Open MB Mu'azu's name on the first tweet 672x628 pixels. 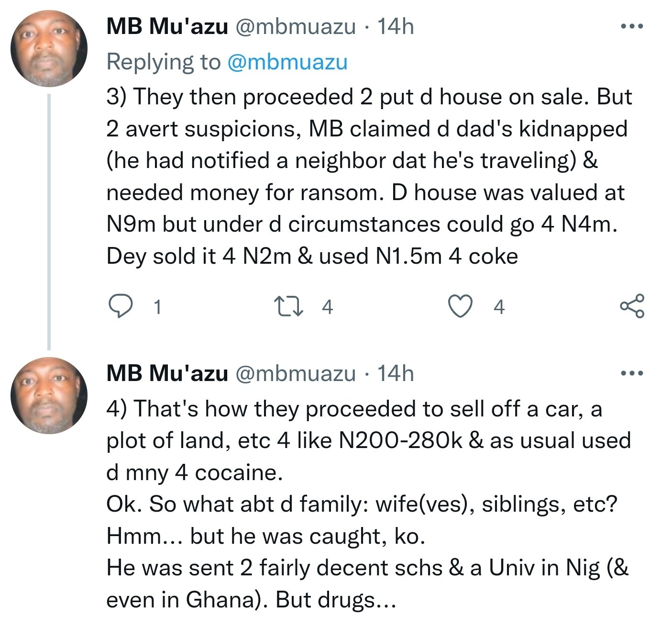pos(167,27)
